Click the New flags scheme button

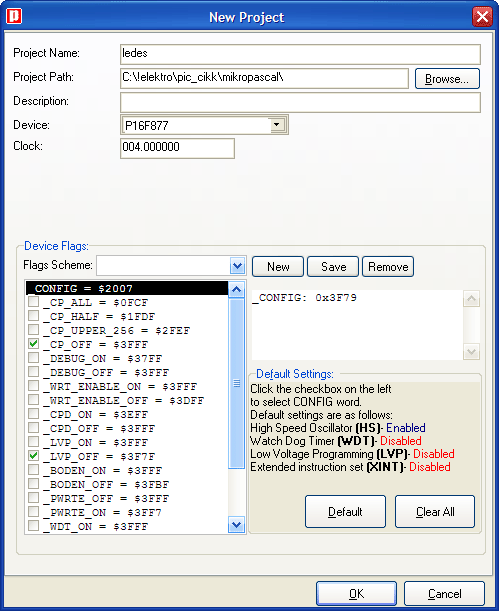(x=278, y=267)
